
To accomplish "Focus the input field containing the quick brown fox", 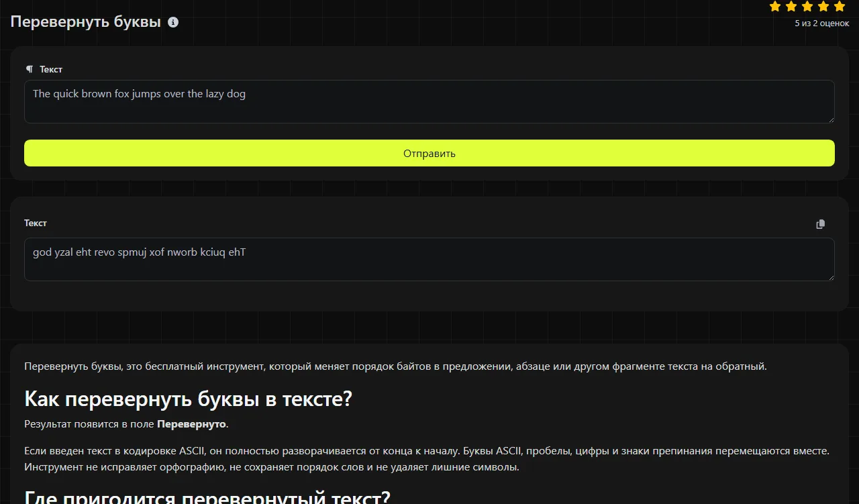I will 429,102.
